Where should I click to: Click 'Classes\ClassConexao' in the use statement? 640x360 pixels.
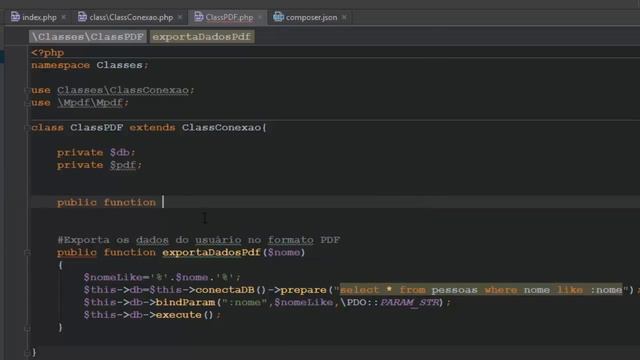123,90
